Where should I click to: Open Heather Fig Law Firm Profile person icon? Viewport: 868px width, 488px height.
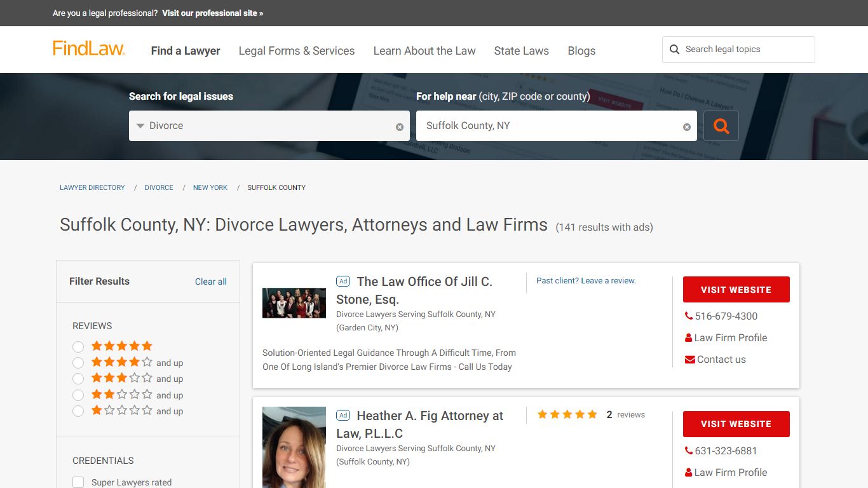point(689,473)
